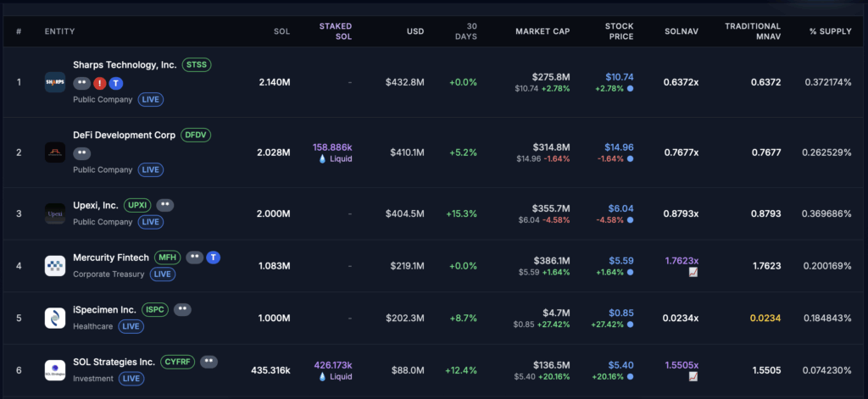Click the ISPC ticker badge
This screenshot has height=399, width=868.
click(155, 309)
